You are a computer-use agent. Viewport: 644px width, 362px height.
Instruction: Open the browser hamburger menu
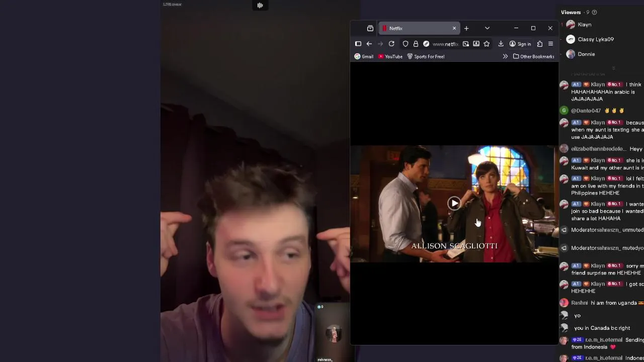click(x=550, y=44)
